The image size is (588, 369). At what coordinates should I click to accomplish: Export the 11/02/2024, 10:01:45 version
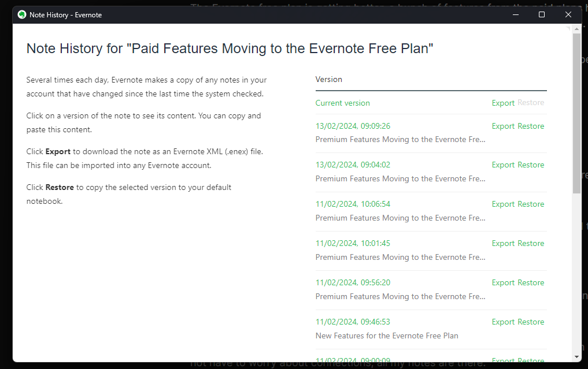502,243
